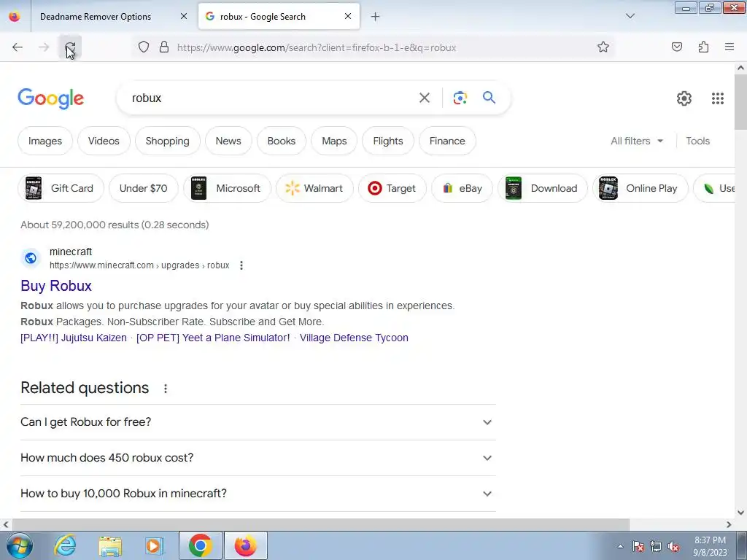
Task: Switch to Chrome in the taskbar
Action: click(201, 545)
